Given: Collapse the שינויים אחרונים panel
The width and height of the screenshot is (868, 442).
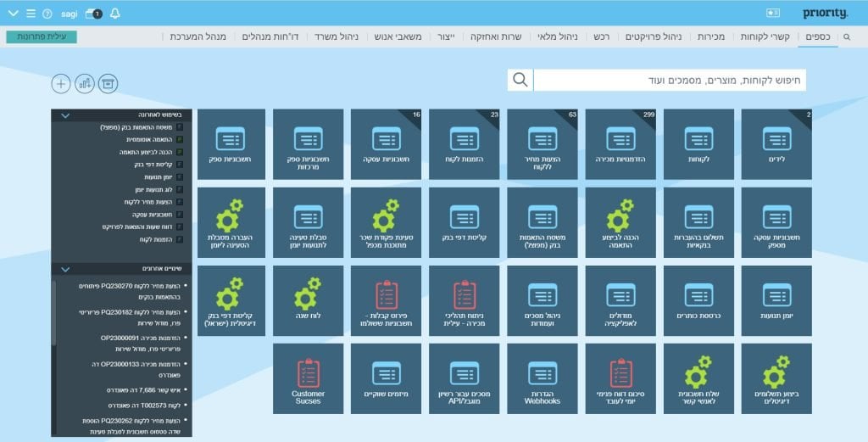Looking at the screenshot, I should point(64,269).
